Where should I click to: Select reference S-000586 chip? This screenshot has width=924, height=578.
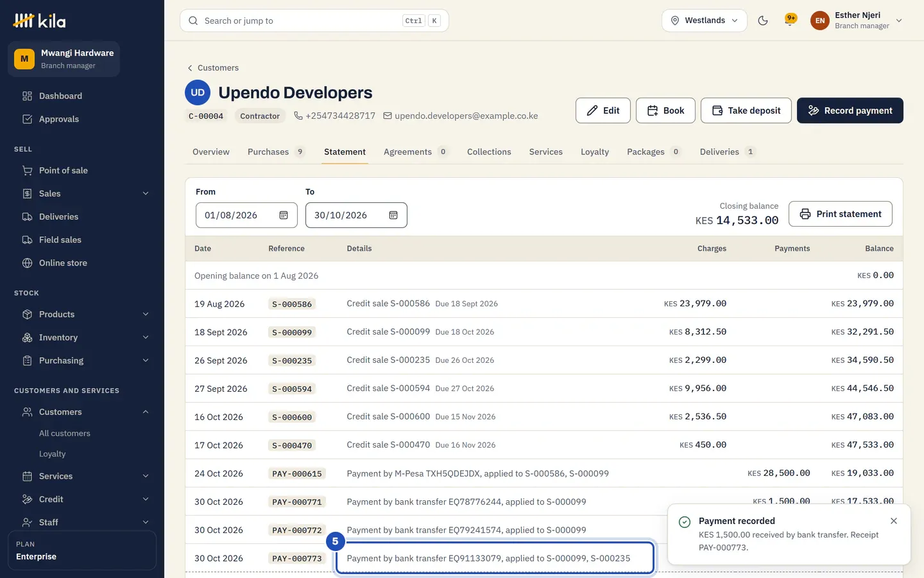click(292, 304)
